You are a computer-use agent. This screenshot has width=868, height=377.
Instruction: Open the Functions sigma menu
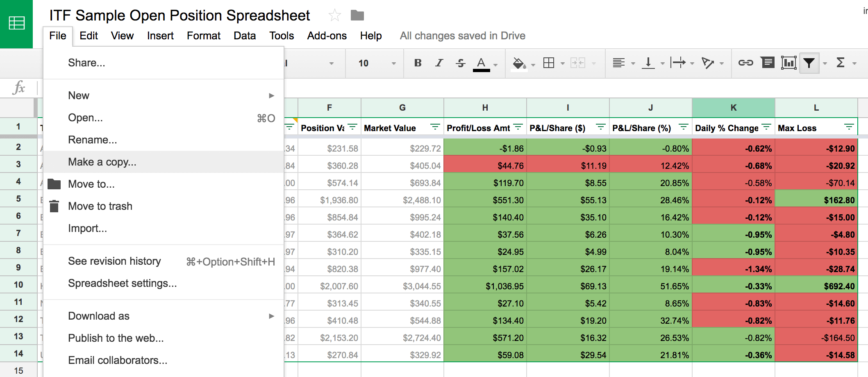pyautogui.click(x=841, y=63)
